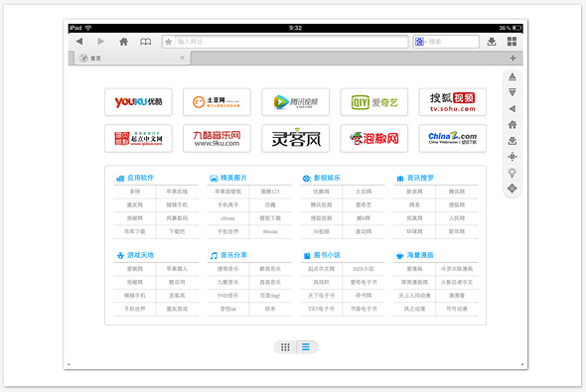
Task: Click the film reel icon beside 影视娱乐
Action: pos(307,179)
